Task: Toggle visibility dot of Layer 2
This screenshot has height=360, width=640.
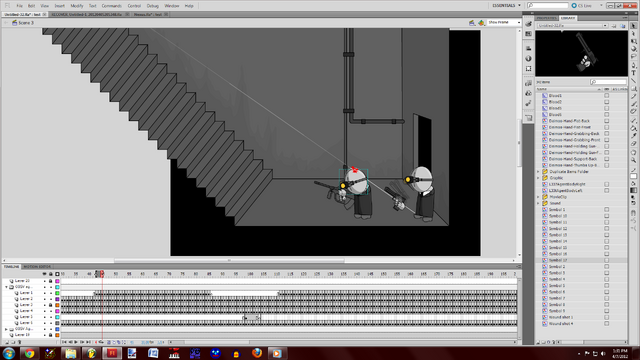Action: coord(44,299)
